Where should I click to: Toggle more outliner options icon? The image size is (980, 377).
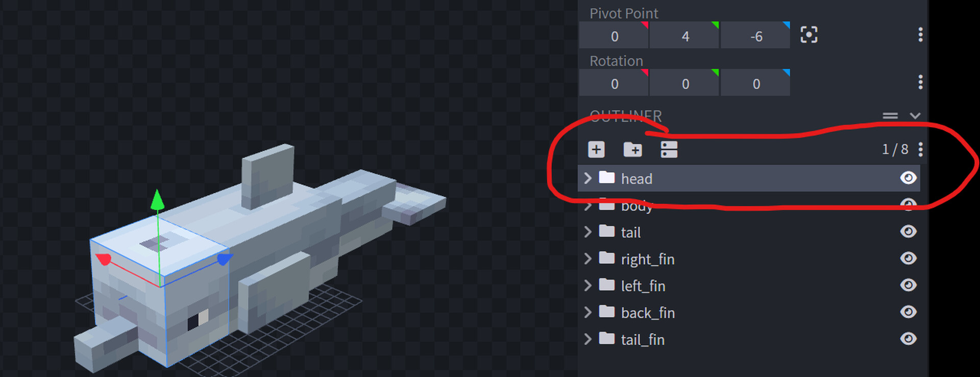pyautogui.click(x=669, y=150)
